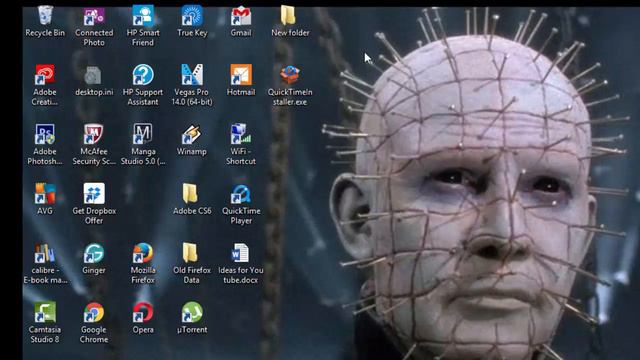Click the Winamp shortcut icon
Viewport: 640px width, 360px height.
coord(191,134)
